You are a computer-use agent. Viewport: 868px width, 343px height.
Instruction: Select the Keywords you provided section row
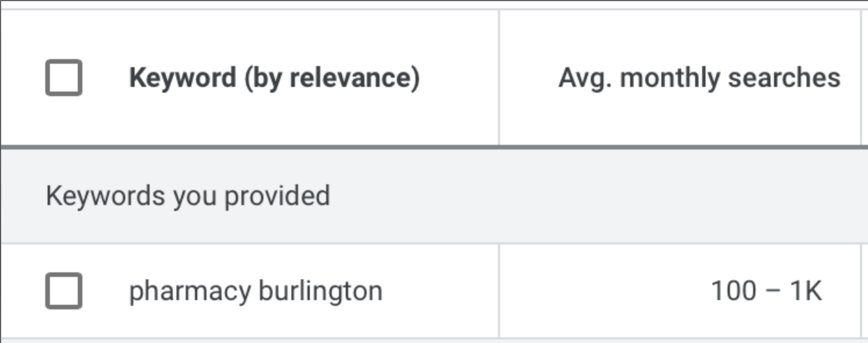pyautogui.click(x=434, y=196)
